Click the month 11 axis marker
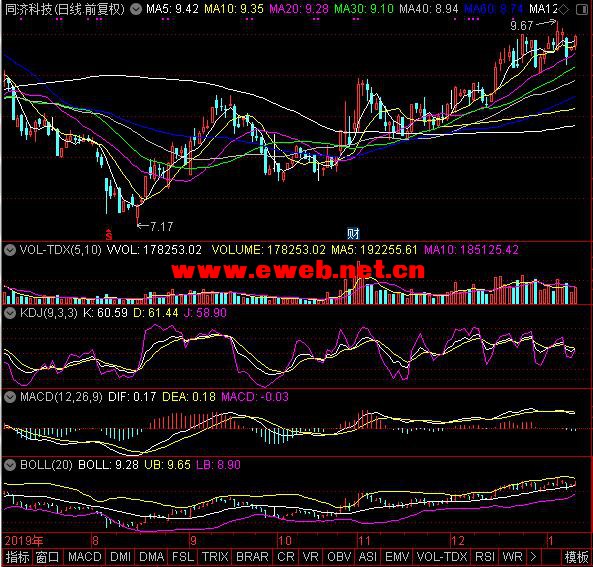This screenshot has height=567, width=593. [364, 541]
